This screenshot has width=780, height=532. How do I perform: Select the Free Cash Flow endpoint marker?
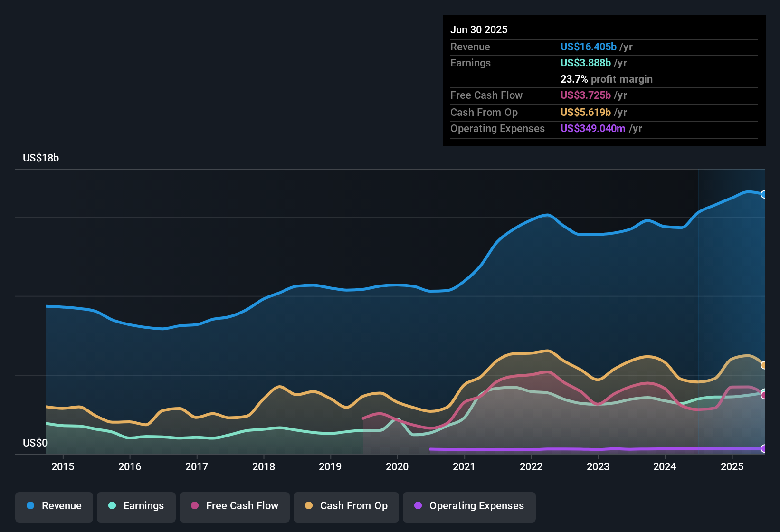pos(764,395)
